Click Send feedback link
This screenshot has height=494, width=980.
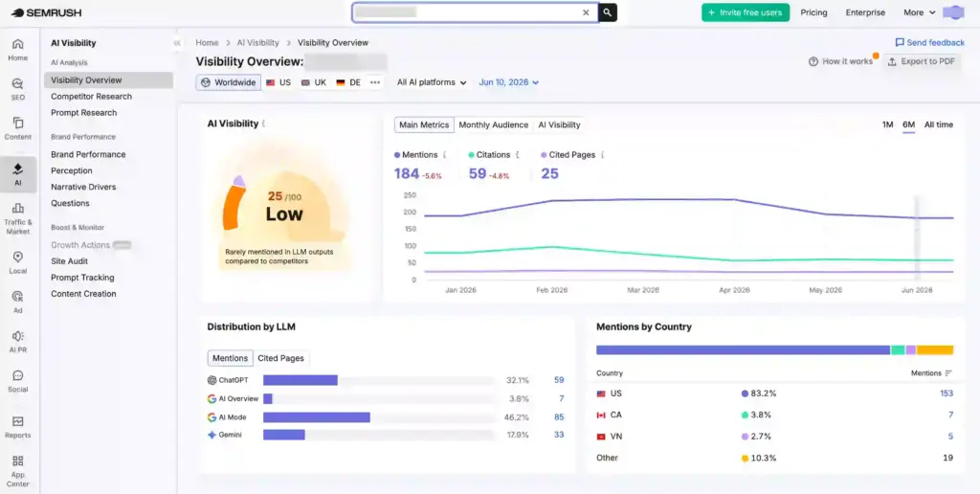point(929,42)
